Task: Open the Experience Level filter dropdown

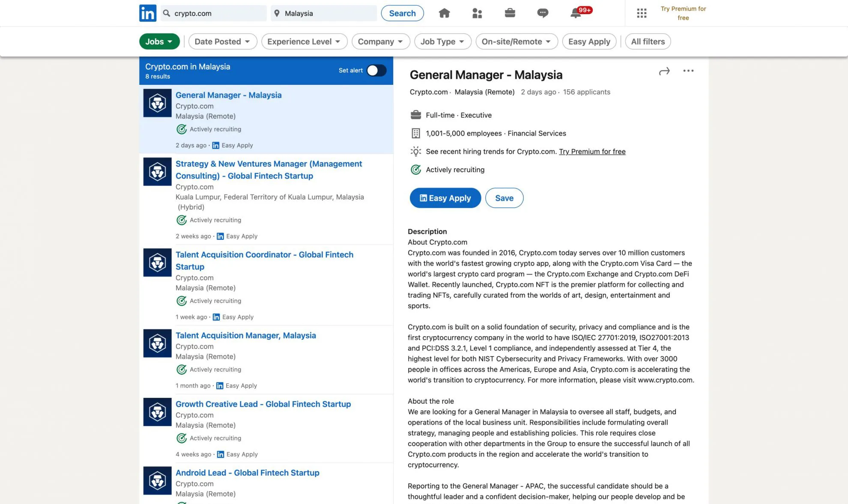Action: pos(304,42)
